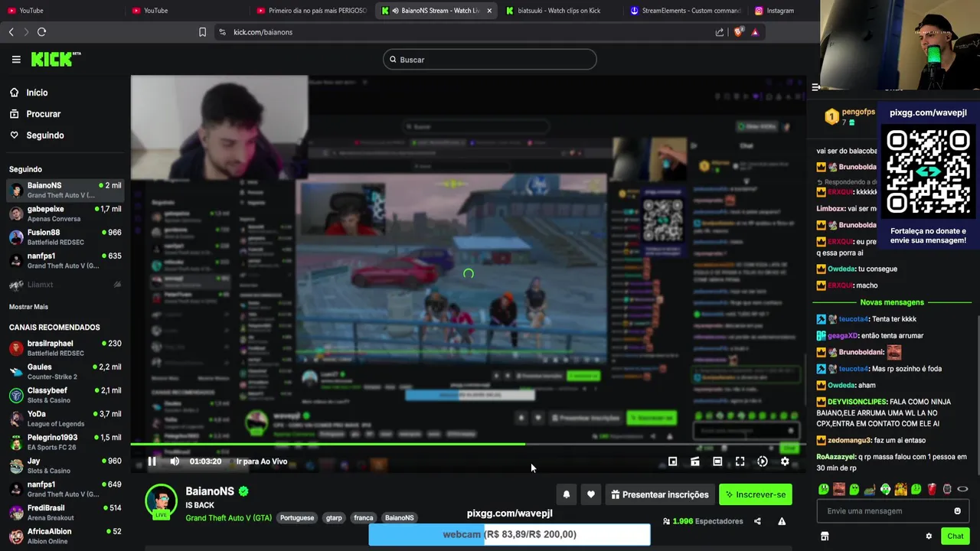
Task: Open Gaules recommended channel
Action: tap(65, 372)
